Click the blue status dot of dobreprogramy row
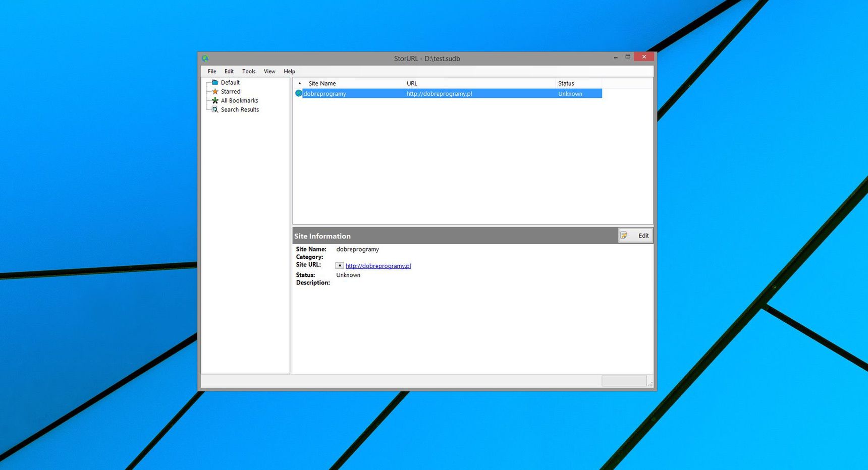The image size is (868, 470). (x=298, y=93)
